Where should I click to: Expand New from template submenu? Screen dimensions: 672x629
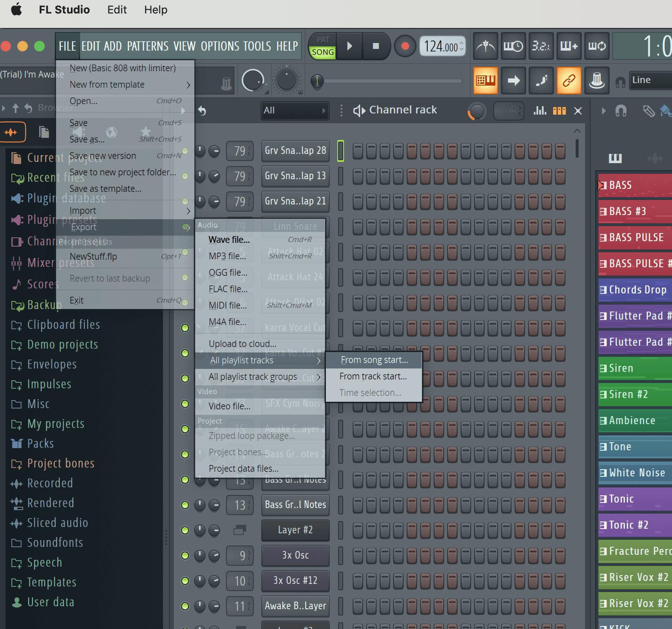pos(125,85)
